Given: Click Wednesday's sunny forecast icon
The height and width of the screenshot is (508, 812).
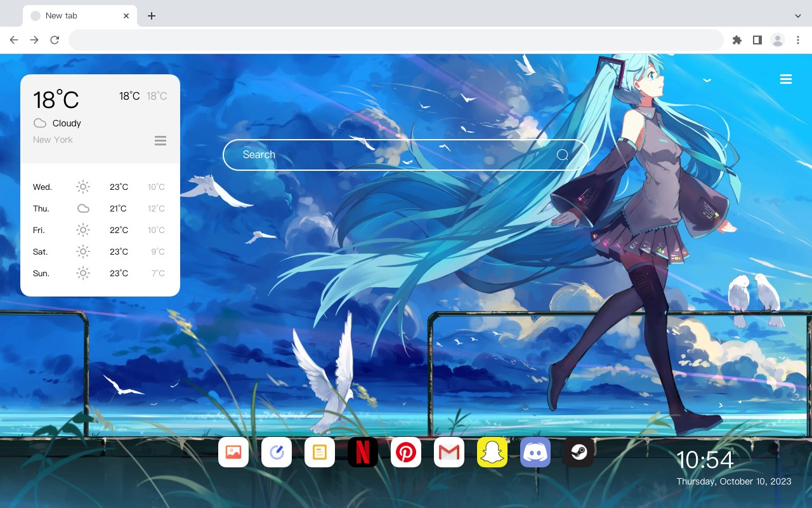Looking at the screenshot, I should (x=83, y=187).
